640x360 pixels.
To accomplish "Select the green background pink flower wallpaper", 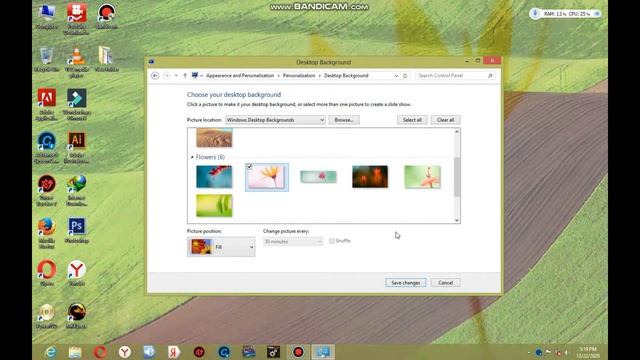I will (422, 177).
